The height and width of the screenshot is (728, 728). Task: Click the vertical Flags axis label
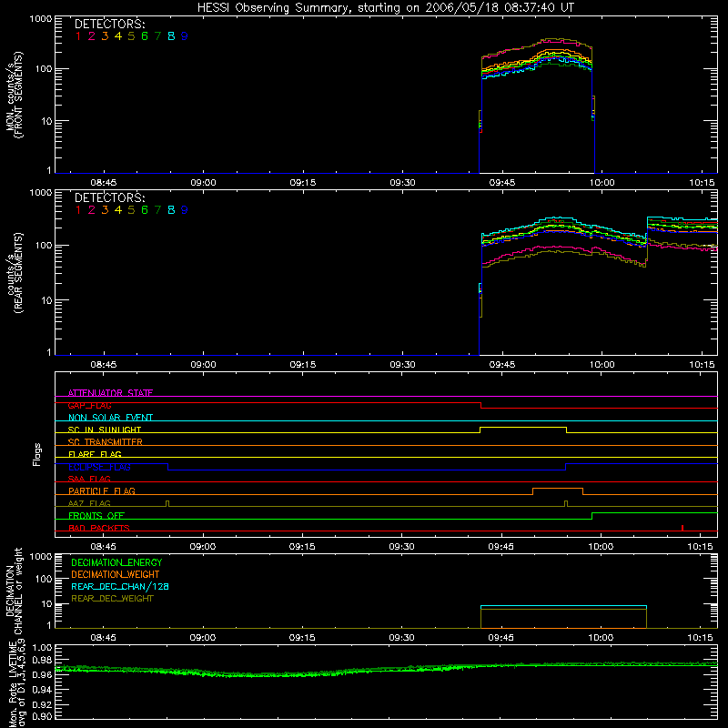36,454
